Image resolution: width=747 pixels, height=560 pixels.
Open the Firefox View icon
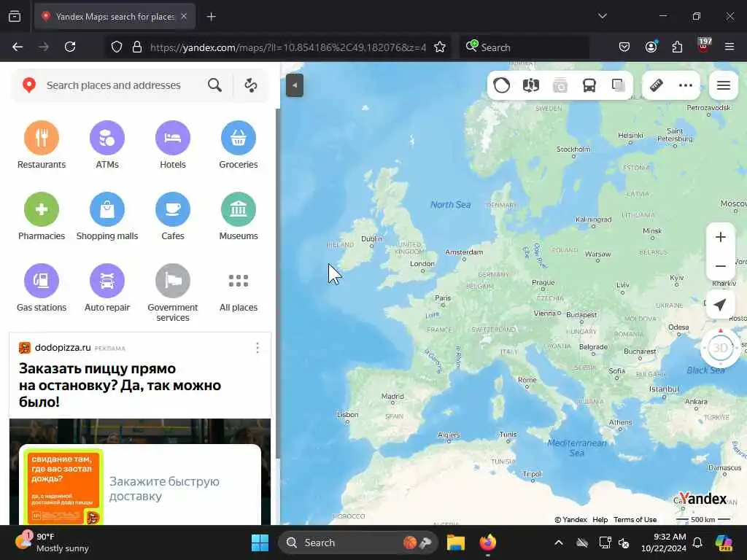click(15, 16)
